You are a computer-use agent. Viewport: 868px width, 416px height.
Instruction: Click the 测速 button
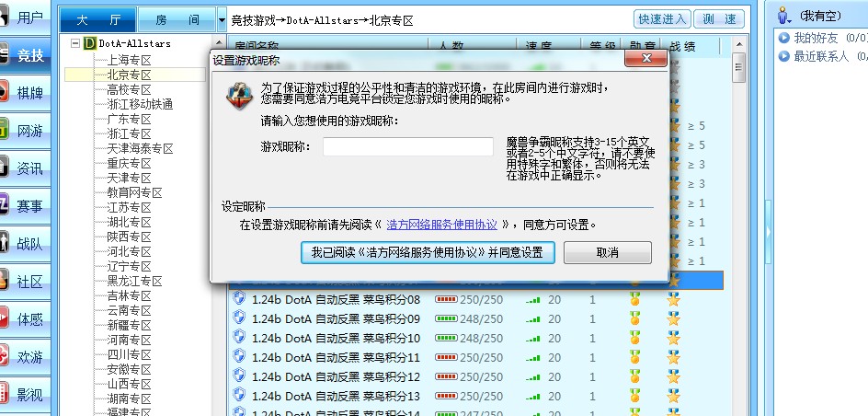pos(719,18)
